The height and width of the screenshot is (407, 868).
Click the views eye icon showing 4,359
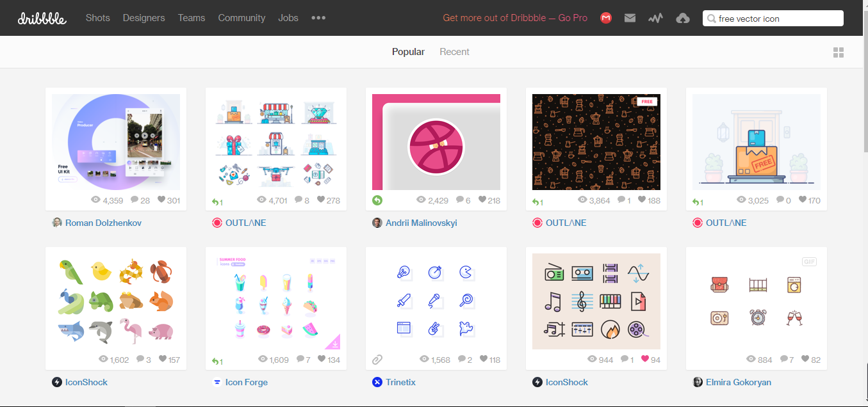point(96,200)
